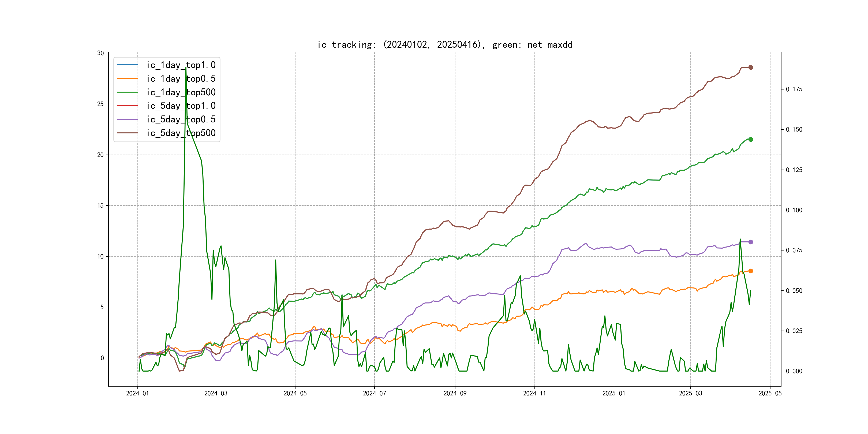The image size is (868, 434).
Task: Click the green legend swatch for ic_1day_top500
Action: 127,92
